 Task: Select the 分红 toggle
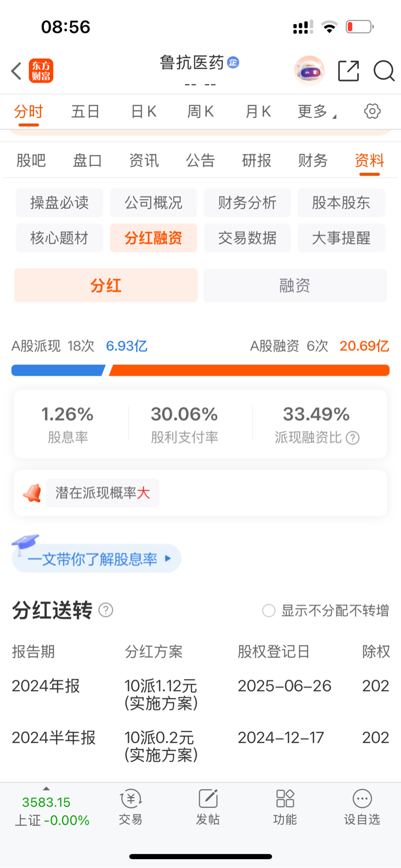pos(106,286)
